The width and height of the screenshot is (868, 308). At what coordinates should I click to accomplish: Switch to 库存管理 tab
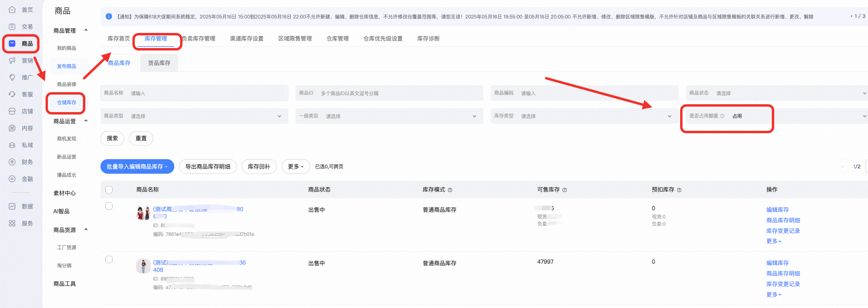point(156,38)
